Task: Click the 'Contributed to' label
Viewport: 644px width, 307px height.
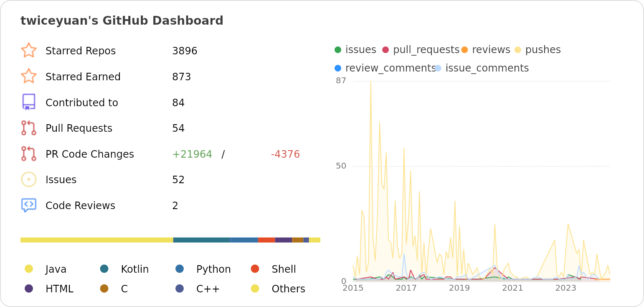Action: tap(82, 103)
